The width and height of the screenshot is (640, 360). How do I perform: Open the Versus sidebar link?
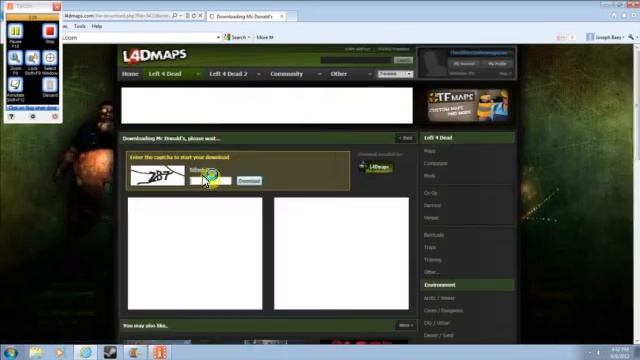click(431, 218)
